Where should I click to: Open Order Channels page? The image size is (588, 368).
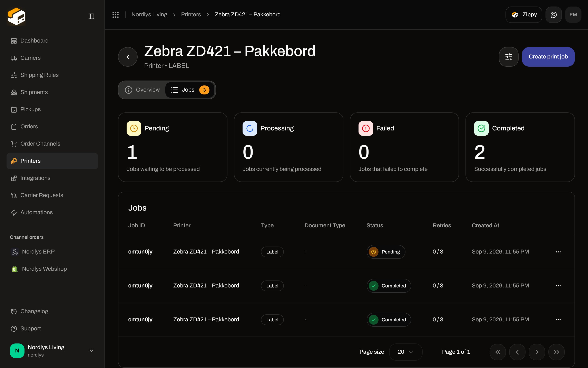coord(52,144)
